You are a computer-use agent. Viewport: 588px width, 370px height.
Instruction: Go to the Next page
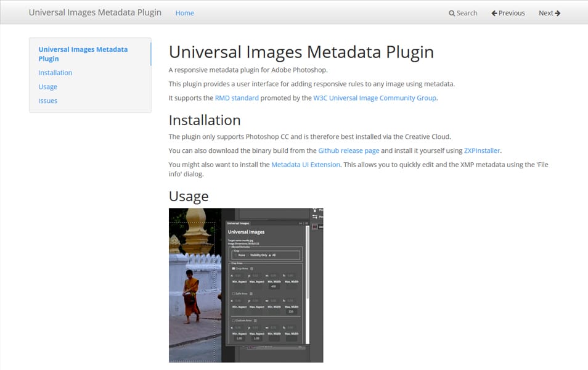coord(549,13)
